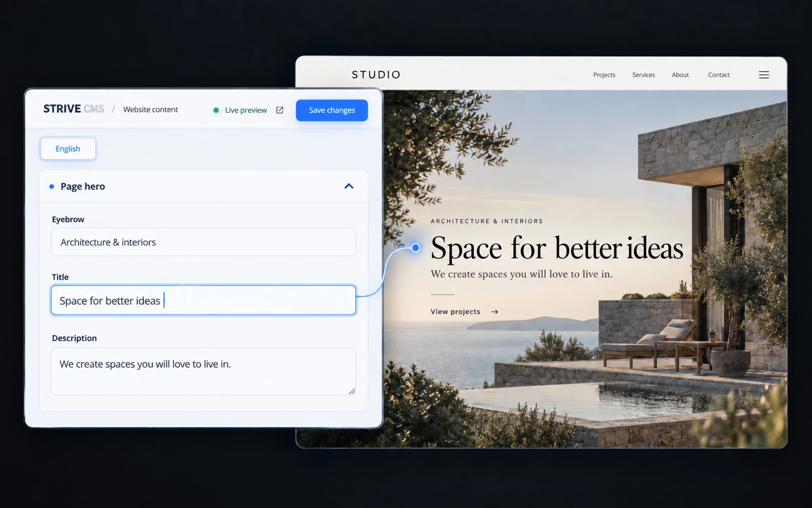This screenshot has width=812, height=508.
Task: Click the hero heading Space for better ideas
Action: pos(557,248)
